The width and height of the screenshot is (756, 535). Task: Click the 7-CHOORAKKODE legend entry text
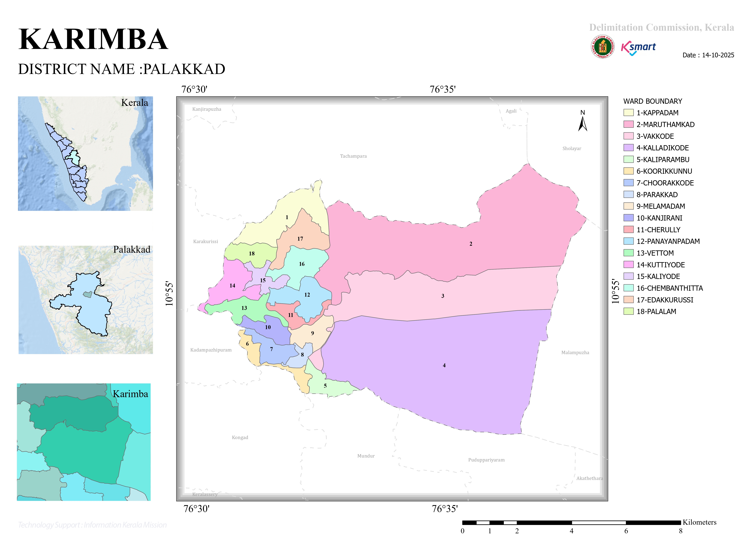point(665,183)
